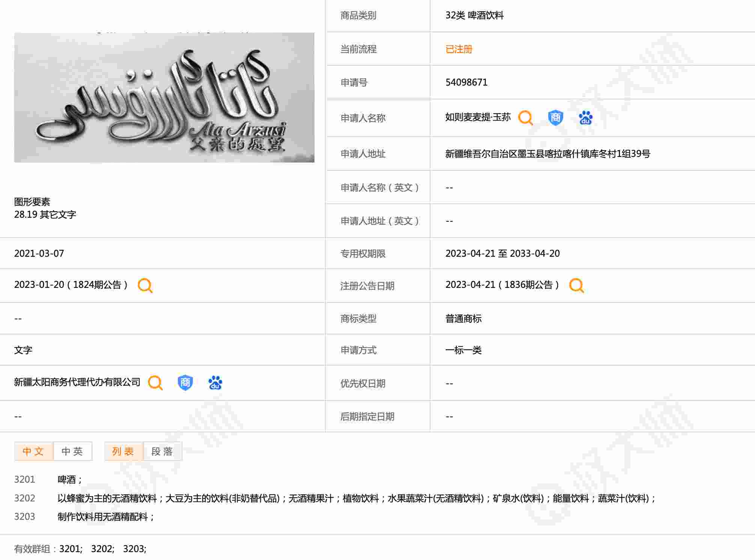Select 段落 paragraph view
This screenshot has height=560, width=755.
[x=162, y=451]
